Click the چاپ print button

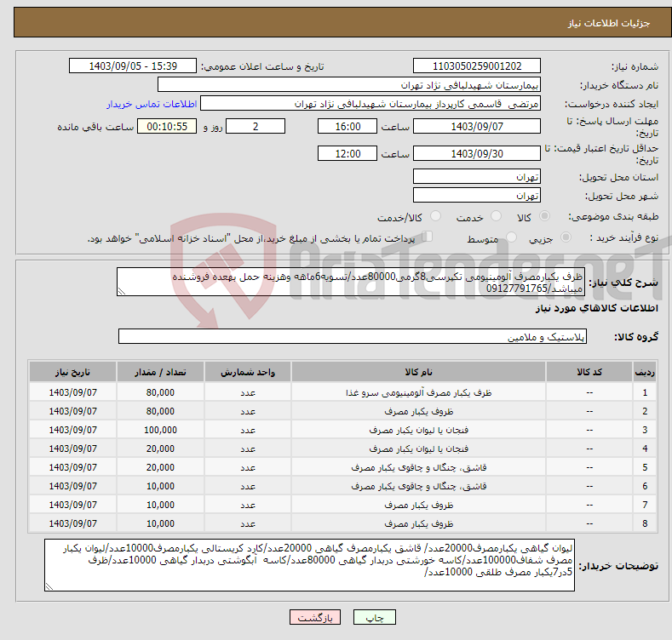pos(375,617)
